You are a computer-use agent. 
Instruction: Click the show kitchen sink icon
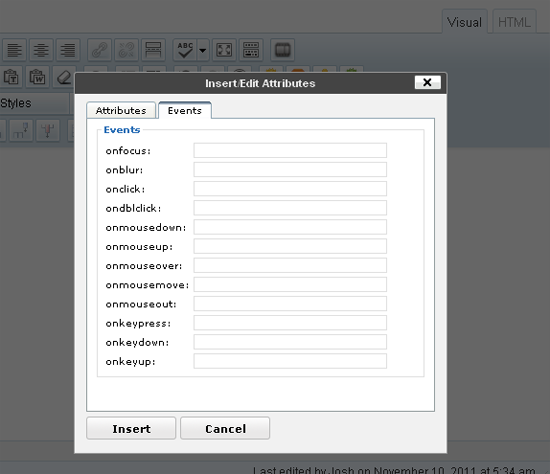(251, 49)
